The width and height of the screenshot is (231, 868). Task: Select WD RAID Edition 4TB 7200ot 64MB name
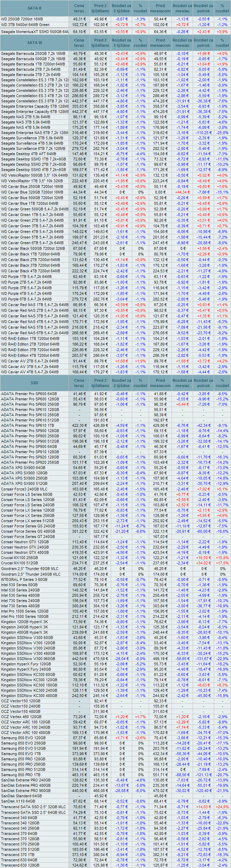(30, 355)
